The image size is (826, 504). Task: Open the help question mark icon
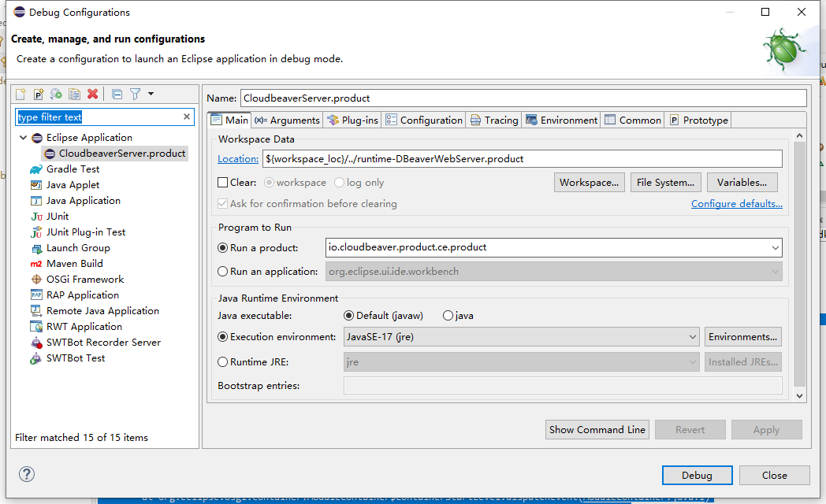click(26, 474)
